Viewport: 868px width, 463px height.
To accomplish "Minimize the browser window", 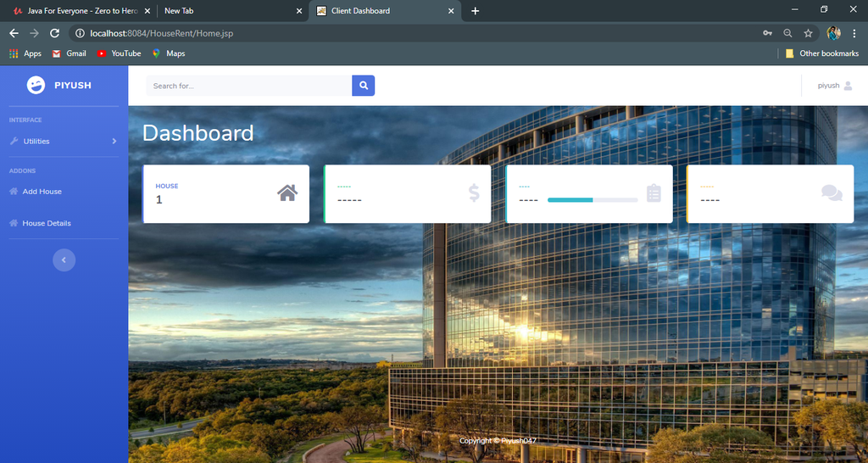I will coord(795,9).
